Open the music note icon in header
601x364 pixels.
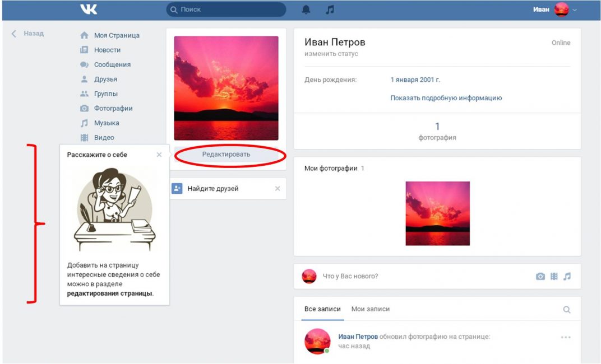point(330,10)
